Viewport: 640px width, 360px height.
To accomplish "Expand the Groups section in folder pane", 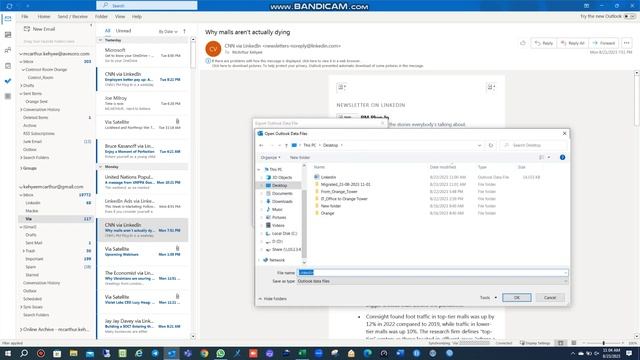I will 21,168.
